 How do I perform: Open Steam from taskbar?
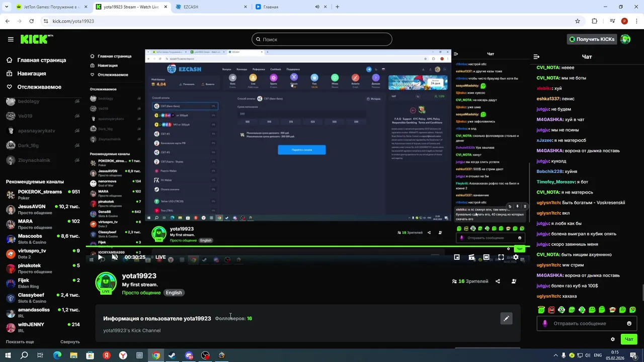[x=172, y=355]
